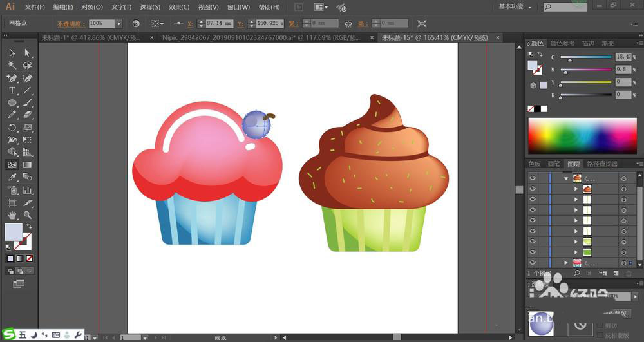Select the Type tool
This screenshot has height=342, width=644.
pos(12,90)
